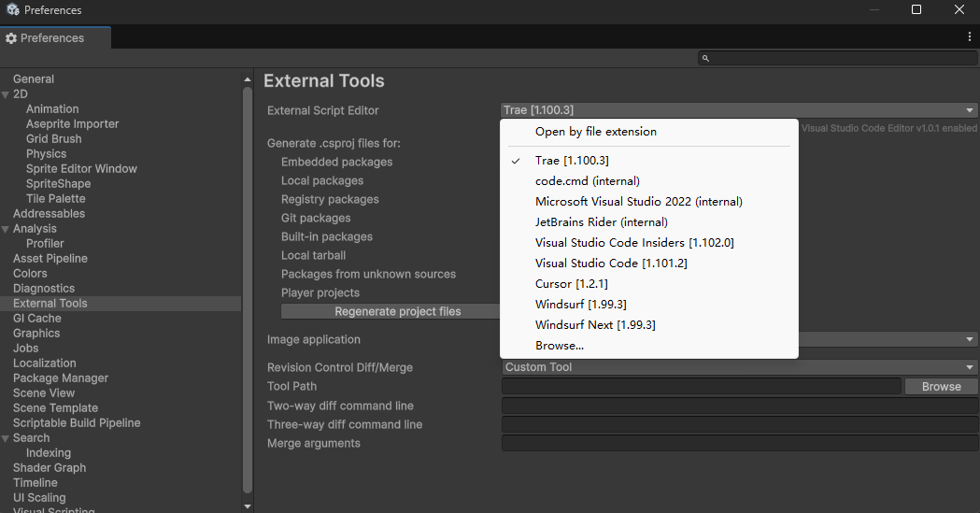Open SpriteShape settings
Screen dimensions: 980x513
click(x=58, y=184)
